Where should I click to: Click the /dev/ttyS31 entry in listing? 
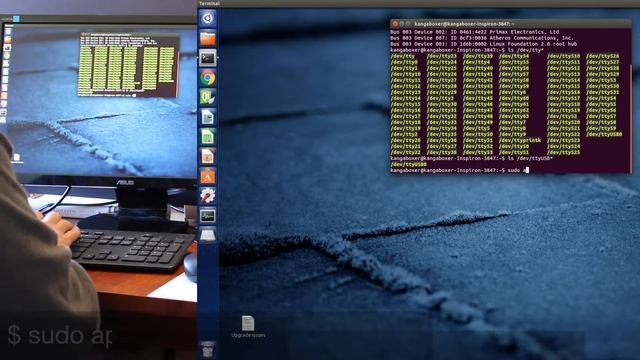pyautogui.click(x=603, y=92)
